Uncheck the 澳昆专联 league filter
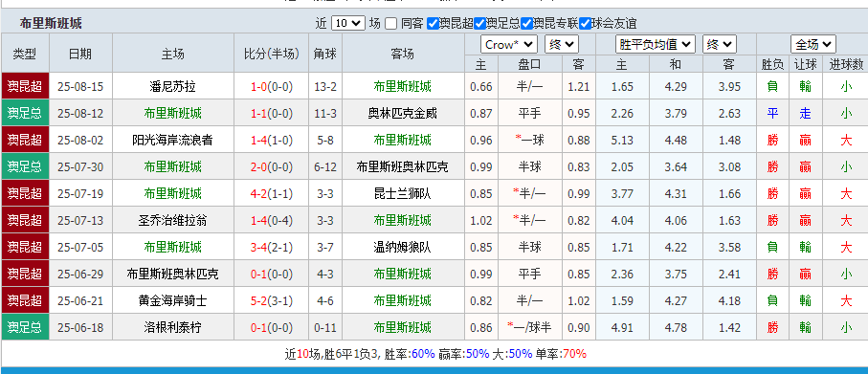Image resolution: width=868 pixels, height=374 pixels. (527, 23)
